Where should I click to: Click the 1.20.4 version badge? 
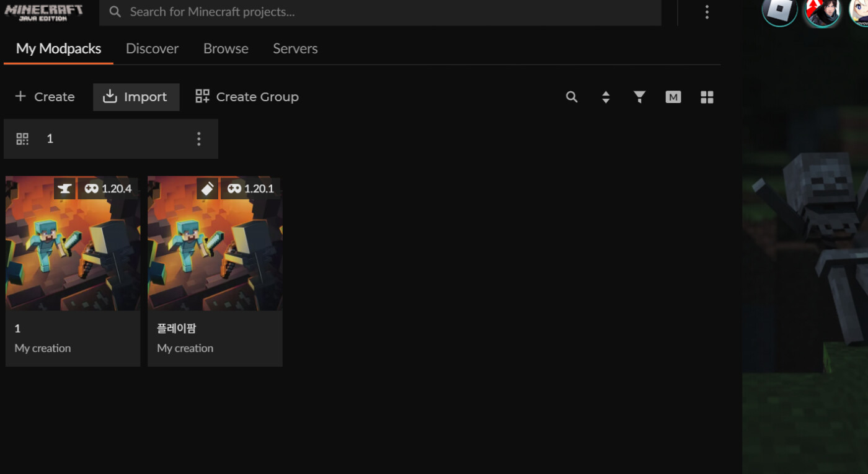pyautogui.click(x=108, y=189)
